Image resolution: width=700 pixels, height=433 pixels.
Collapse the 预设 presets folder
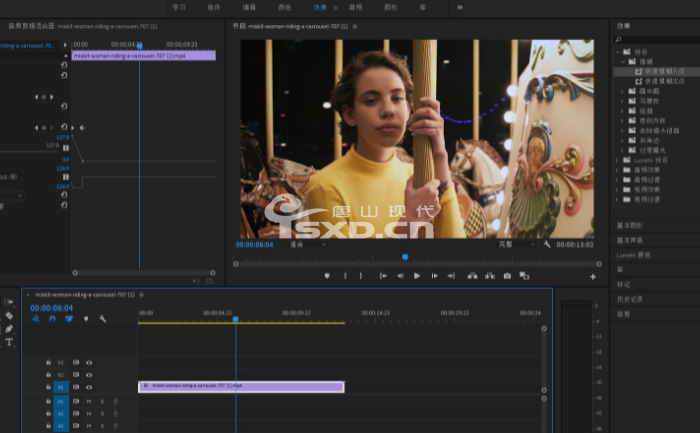(618, 52)
